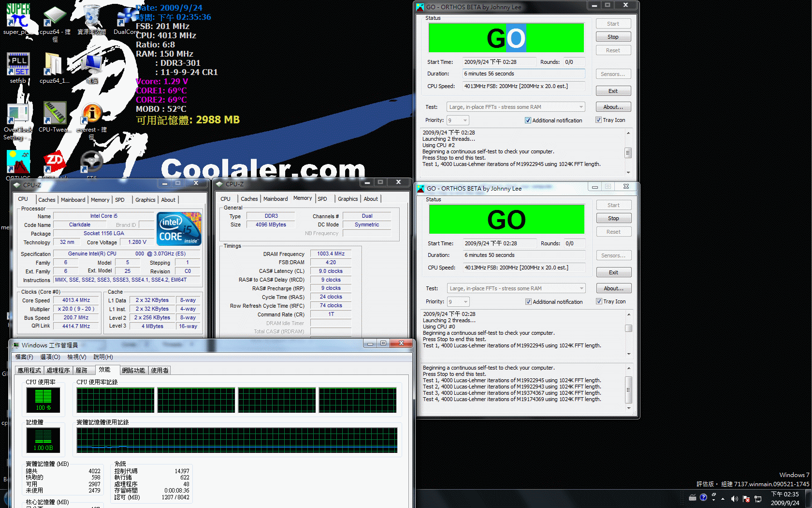This screenshot has height=508, width=812.
Task: Open Graphics tab in right CPU-Z
Action: (348, 199)
